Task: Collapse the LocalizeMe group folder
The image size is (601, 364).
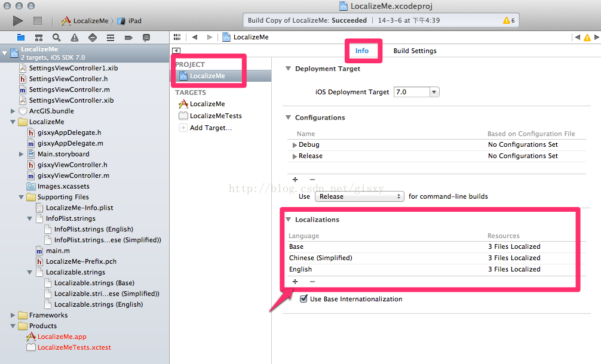Action: [x=13, y=122]
